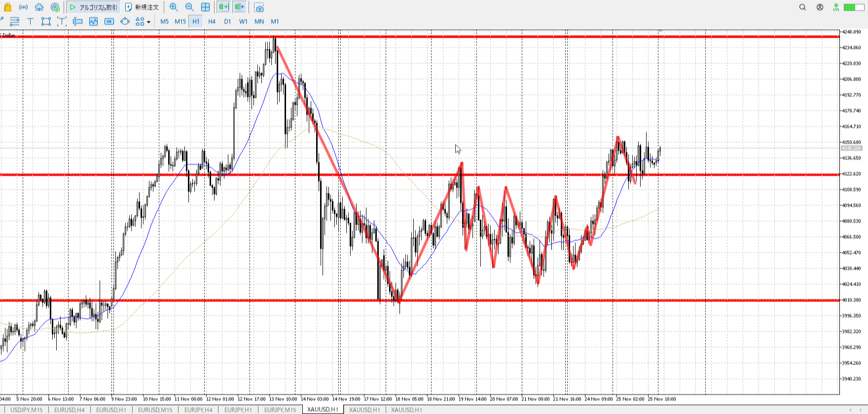Select the rectangle shape drawing tool

46,21
